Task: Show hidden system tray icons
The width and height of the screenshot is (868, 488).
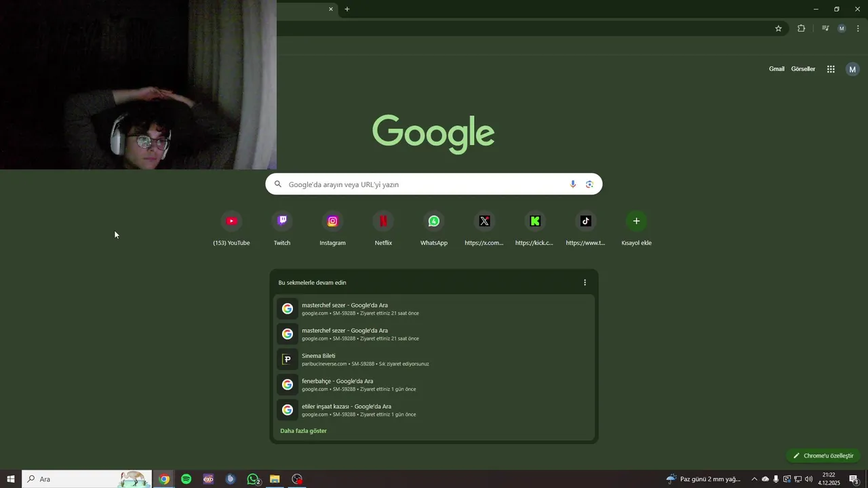Action: point(754,479)
